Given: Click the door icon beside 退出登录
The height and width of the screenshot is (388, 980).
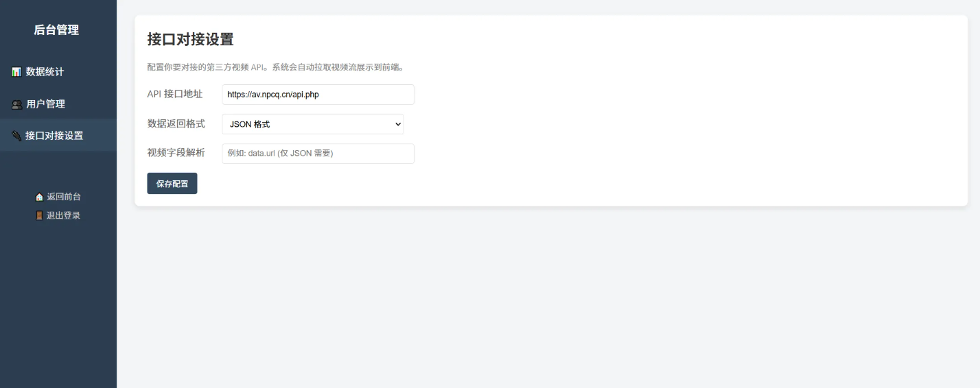Looking at the screenshot, I should click(39, 215).
